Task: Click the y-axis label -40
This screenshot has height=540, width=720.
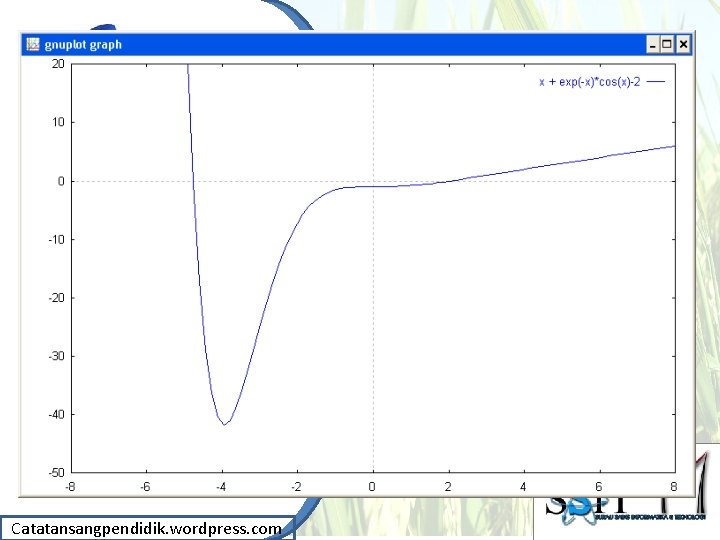Action: pyautogui.click(x=56, y=415)
